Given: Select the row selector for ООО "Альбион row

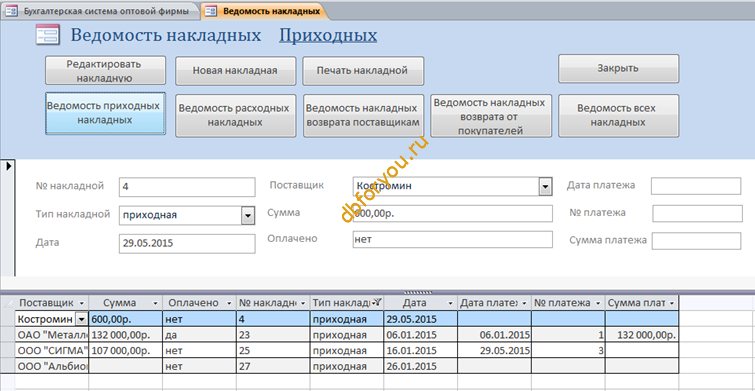Looking at the screenshot, I should coord(8,366).
